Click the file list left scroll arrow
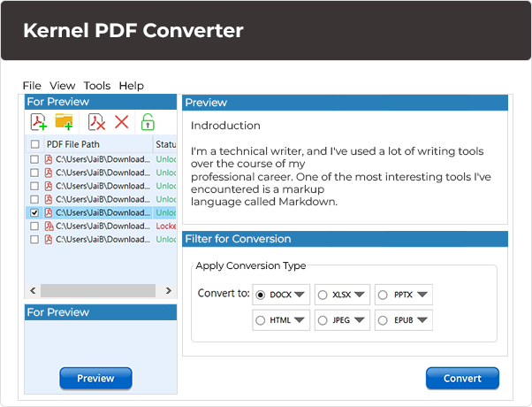The height and width of the screenshot is (407, 532). [x=33, y=291]
